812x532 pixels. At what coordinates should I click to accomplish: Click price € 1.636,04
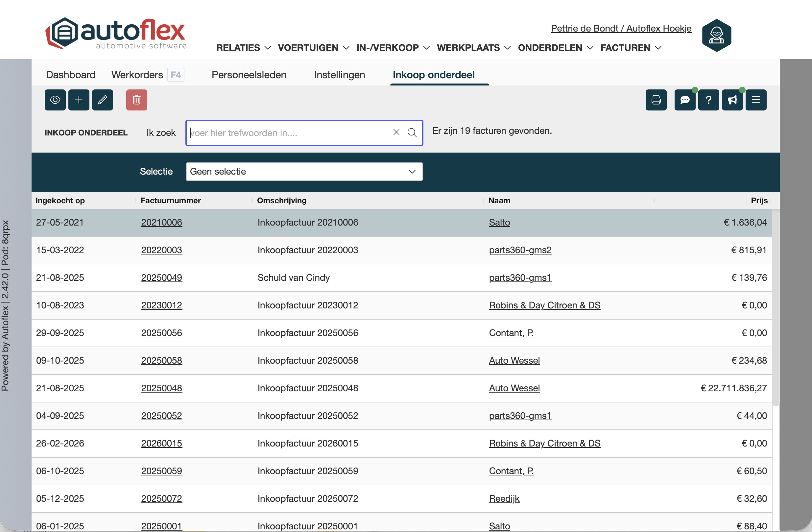[745, 223]
